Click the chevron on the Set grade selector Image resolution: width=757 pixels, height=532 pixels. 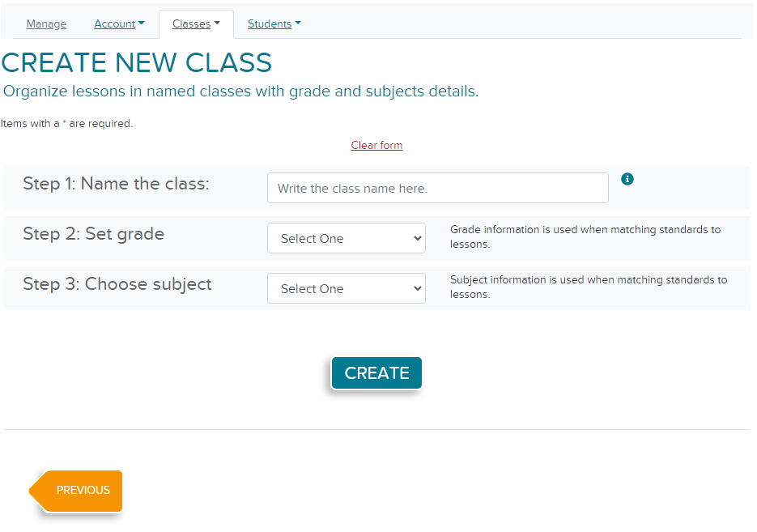(x=417, y=238)
